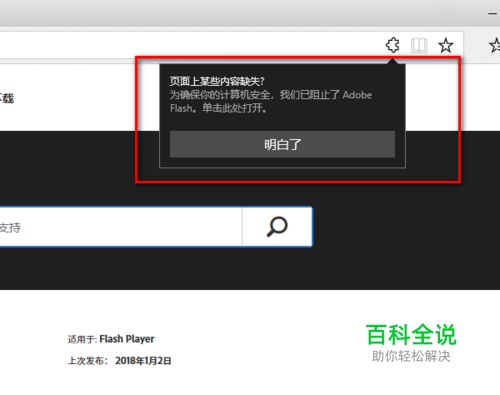Select the 'Flash Player' product text
The height and width of the screenshot is (395, 500).
coord(127,339)
